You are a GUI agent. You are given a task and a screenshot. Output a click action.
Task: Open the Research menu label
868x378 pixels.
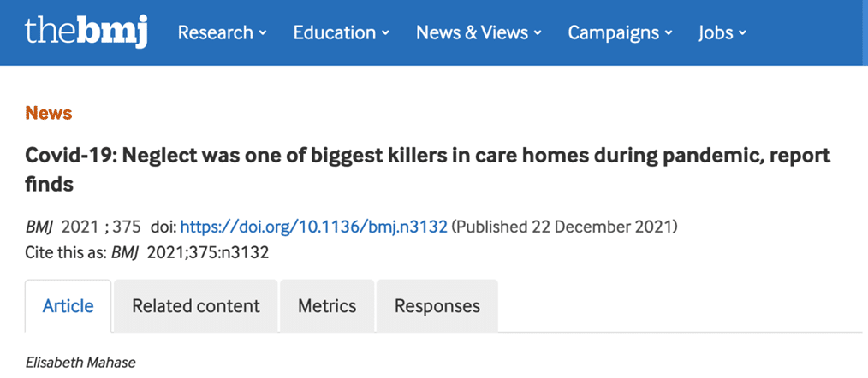217,32
